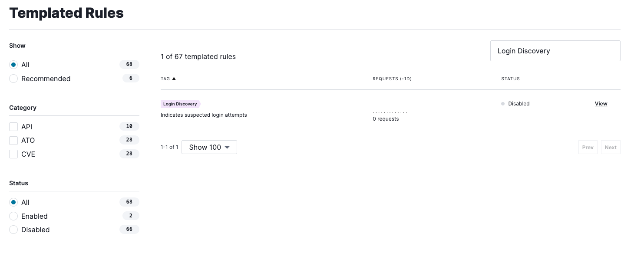Open the View link for Login Discovery
This screenshot has width=644, height=253.
pos(601,104)
